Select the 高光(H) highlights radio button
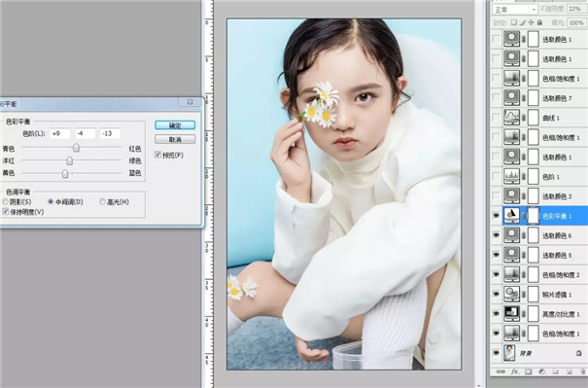588x388 pixels. (x=102, y=202)
